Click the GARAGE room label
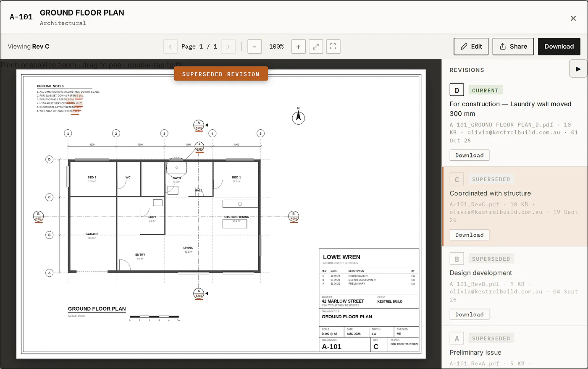The height and width of the screenshot is (369, 588). coord(92,234)
